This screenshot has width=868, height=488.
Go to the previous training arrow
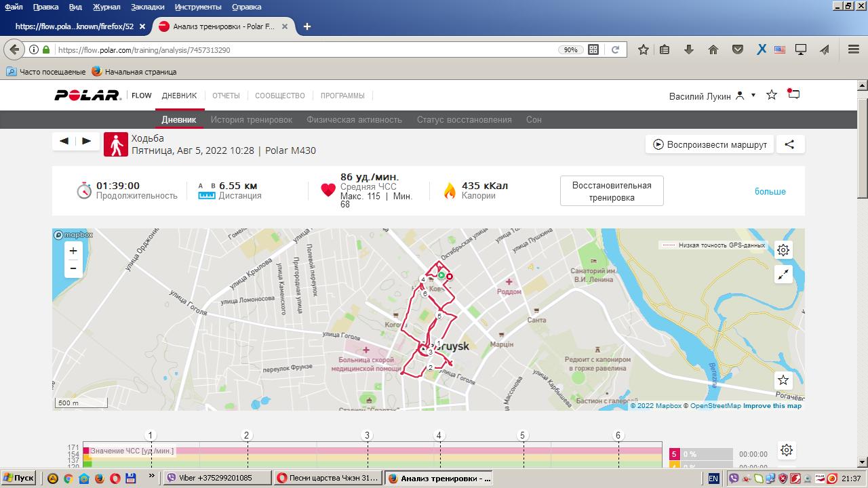[64, 141]
